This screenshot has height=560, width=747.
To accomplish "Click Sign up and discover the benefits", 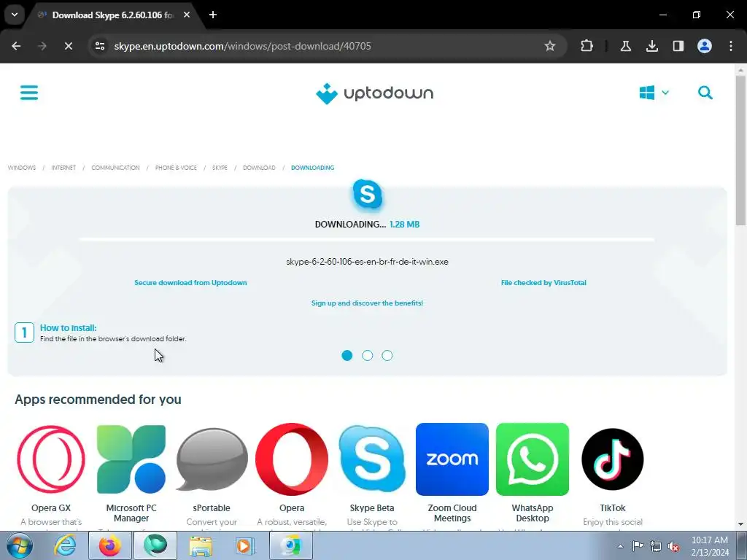I will tap(368, 303).
